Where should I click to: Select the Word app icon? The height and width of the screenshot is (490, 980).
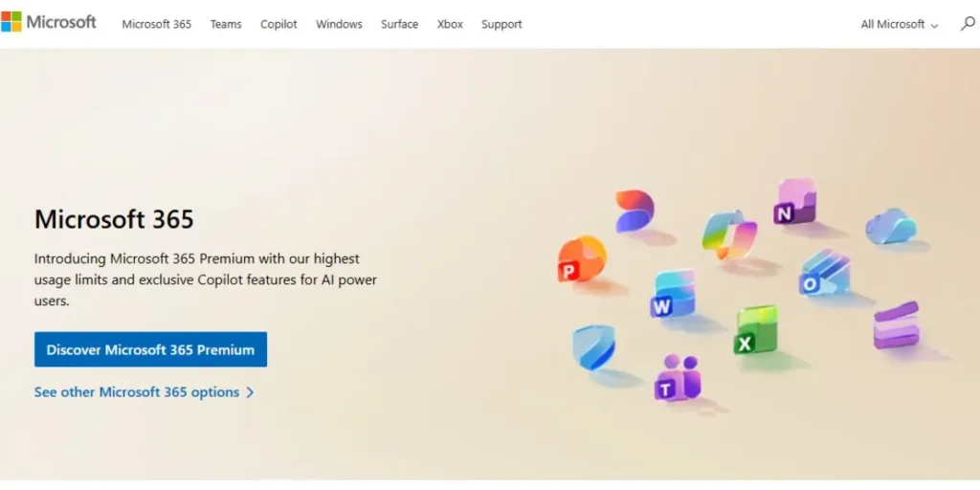click(x=673, y=293)
